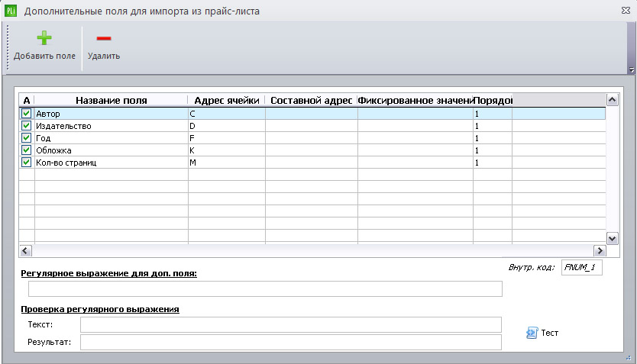Focus the Результат output field
This screenshot has height=364, width=637.
(291, 342)
